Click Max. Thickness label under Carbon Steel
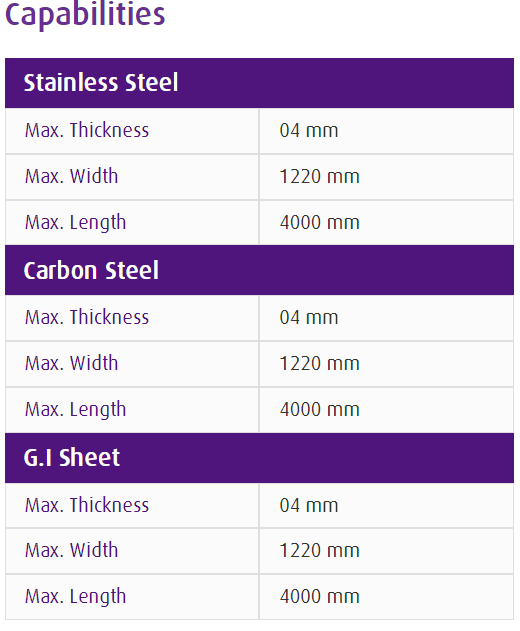 pyautogui.click(x=87, y=317)
